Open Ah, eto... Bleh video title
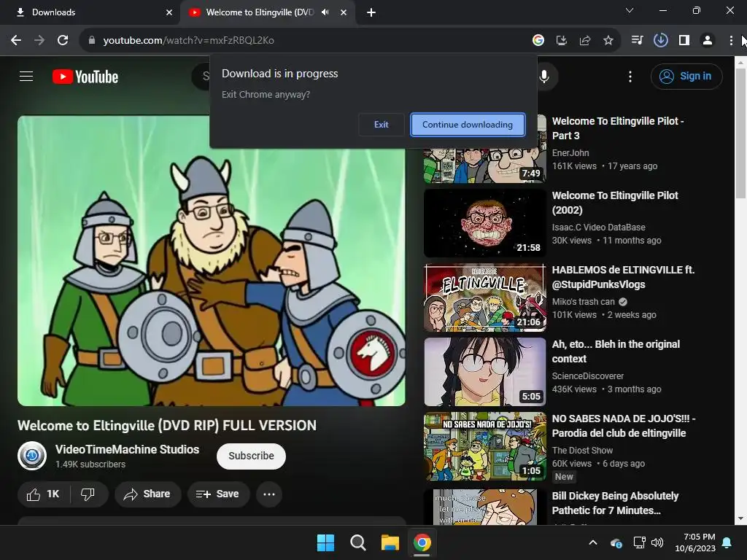Image resolution: width=747 pixels, height=560 pixels. (x=616, y=351)
